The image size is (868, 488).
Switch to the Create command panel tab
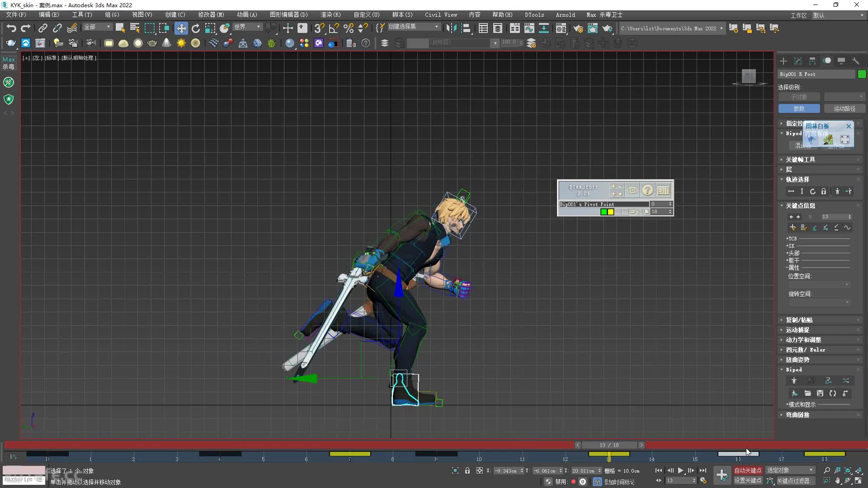click(x=783, y=61)
